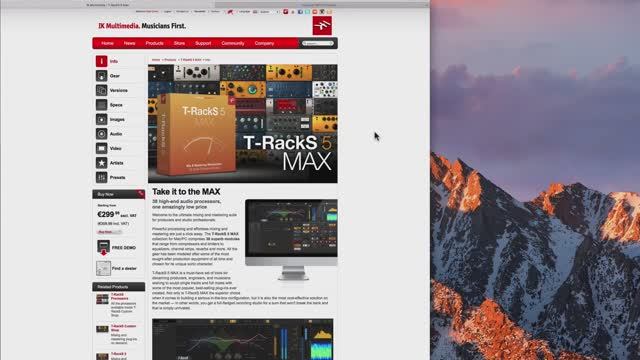Screen dimensions: 640x360
Task: Open the Company menu item
Action: tap(264, 43)
